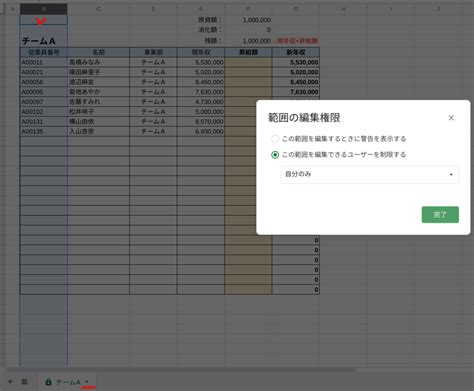Image resolution: width=474 pixels, height=391 pixels.
Task: Click the 名前 header cell
Action: tap(98, 52)
